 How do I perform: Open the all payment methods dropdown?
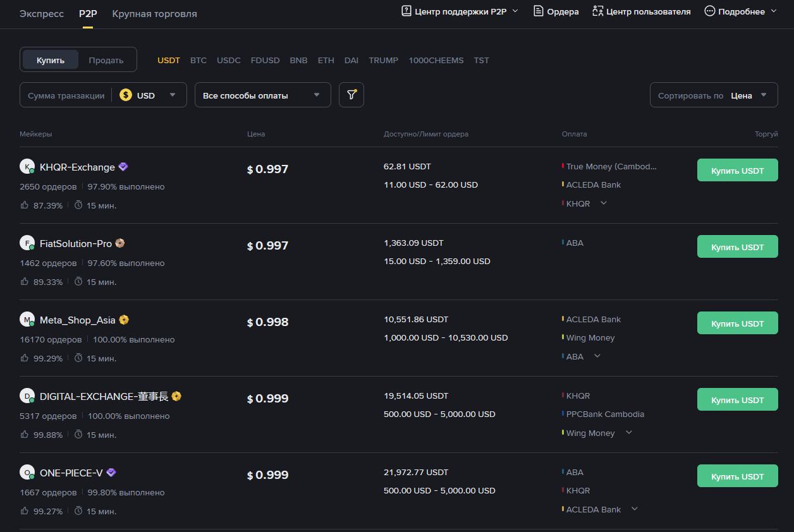262,95
